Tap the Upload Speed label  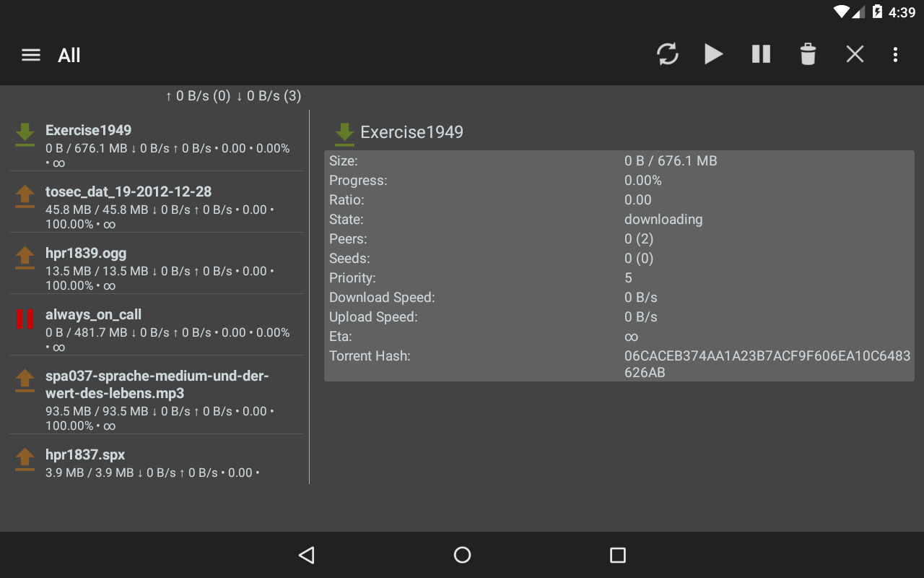tap(373, 317)
